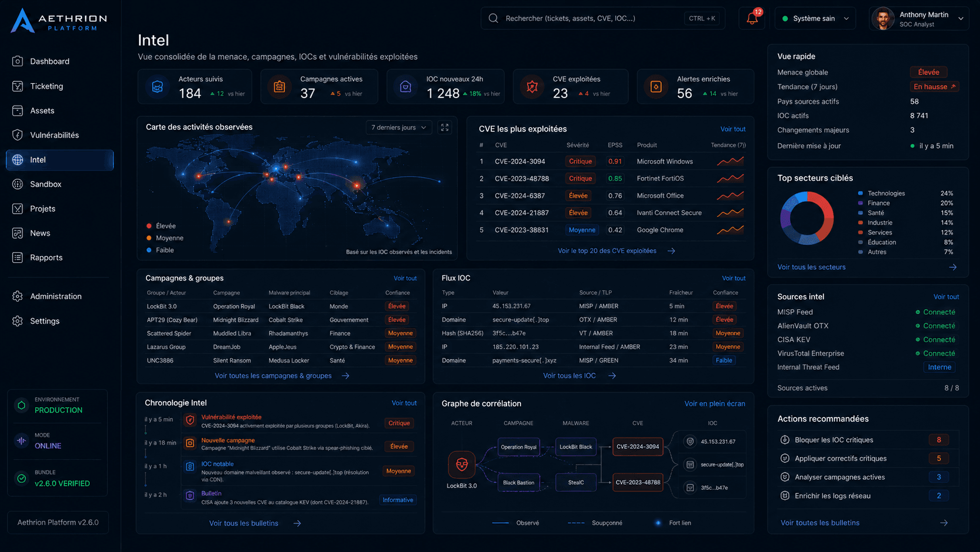
Task: Click the search magnifier icon
Action: pyautogui.click(x=494, y=18)
